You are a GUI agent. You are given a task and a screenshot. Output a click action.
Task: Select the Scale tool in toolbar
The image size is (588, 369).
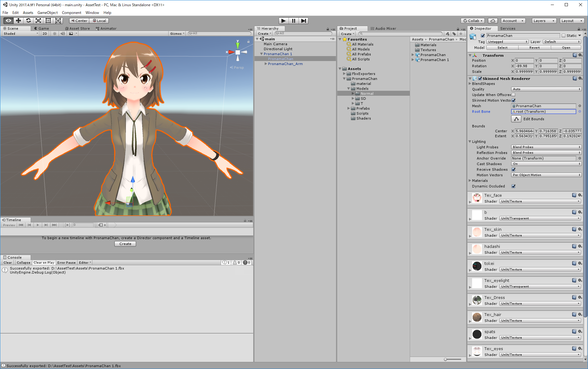coord(38,21)
